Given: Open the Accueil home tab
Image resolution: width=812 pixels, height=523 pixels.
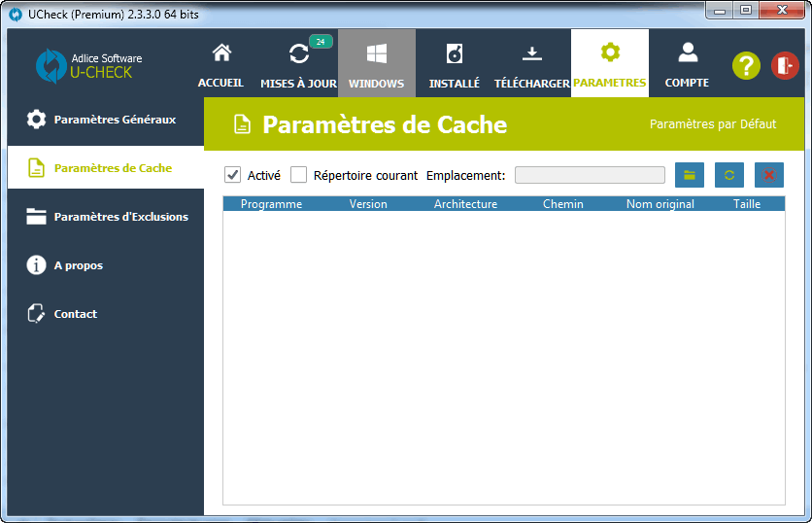Looking at the screenshot, I should [x=220, y=64].
